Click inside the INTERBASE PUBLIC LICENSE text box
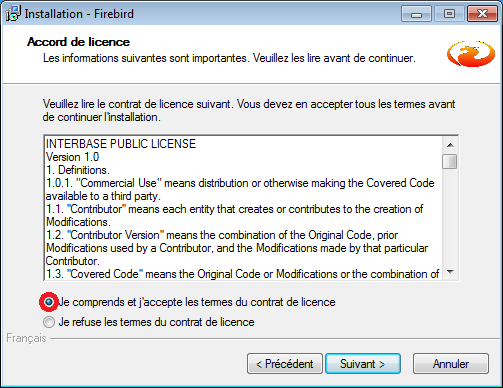Screen dimensions: 503x388 243,208
